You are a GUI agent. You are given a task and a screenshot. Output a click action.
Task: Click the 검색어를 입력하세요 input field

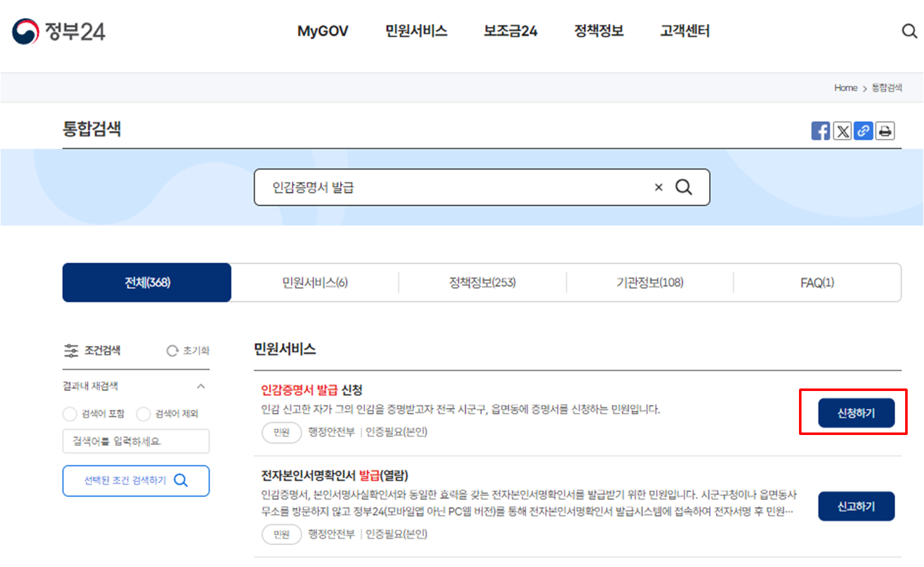(135, 441)
